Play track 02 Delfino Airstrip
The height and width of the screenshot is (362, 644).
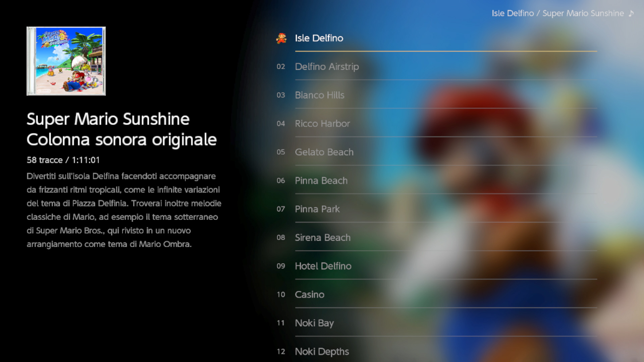click(x=327, y=67)
